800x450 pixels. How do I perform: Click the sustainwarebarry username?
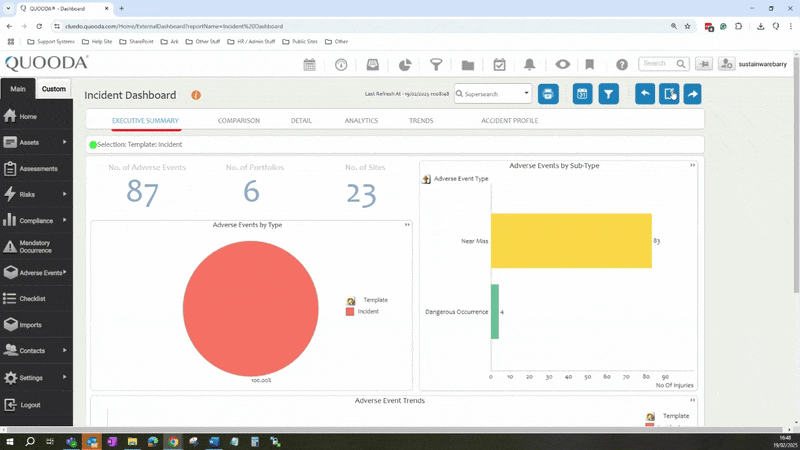point(763,64)
